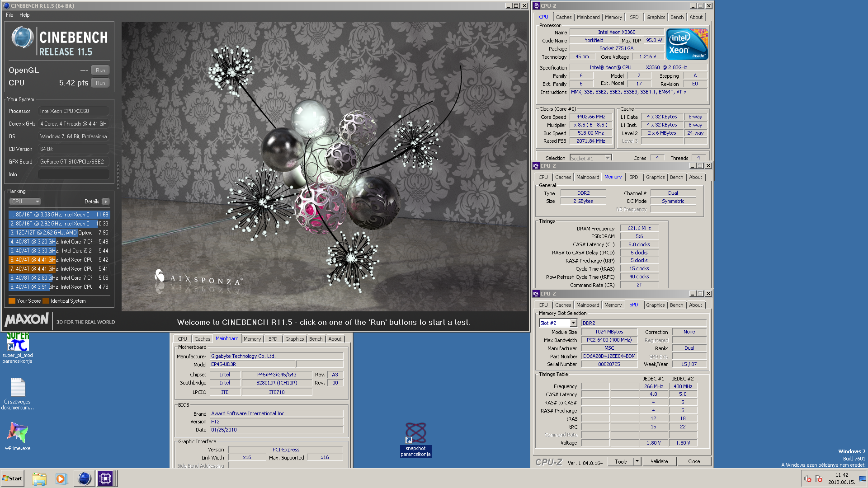Click the Memory CPU-Z window's title icon
This screenshot has height=488, width=868.
(x=536, y=166)
